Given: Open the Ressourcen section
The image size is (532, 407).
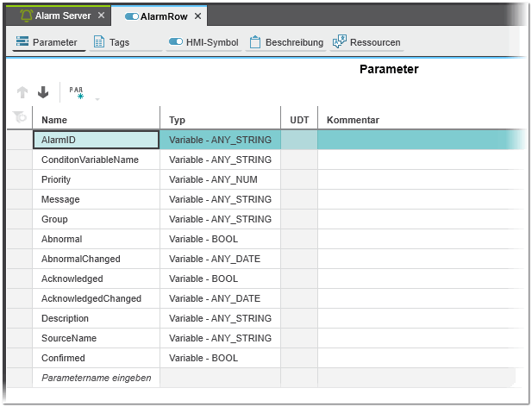Looking at the screenshot, I should pos(366,42).
